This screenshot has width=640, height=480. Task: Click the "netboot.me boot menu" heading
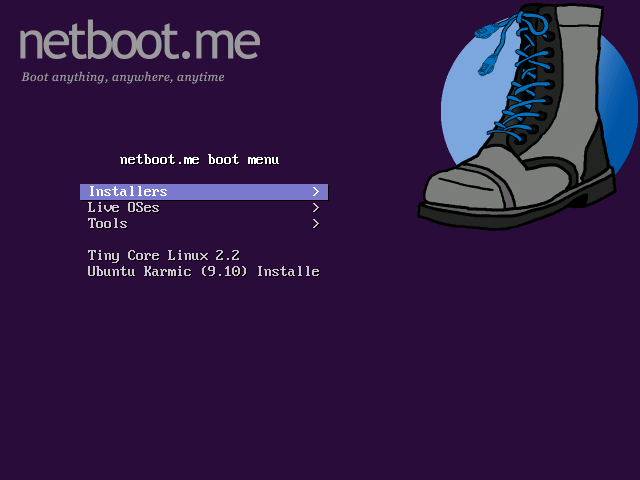[x=199, y=160]
